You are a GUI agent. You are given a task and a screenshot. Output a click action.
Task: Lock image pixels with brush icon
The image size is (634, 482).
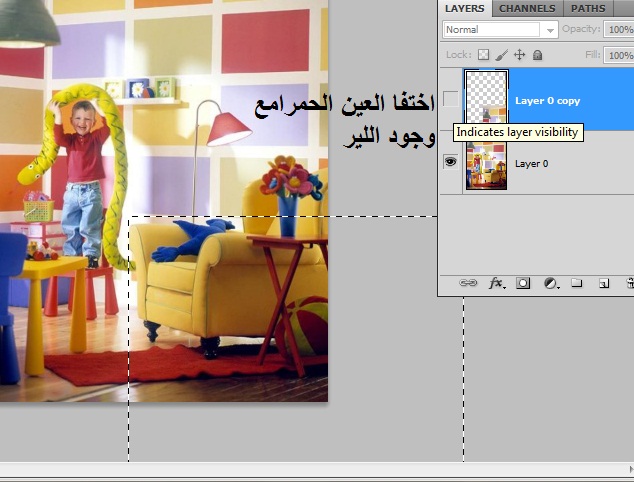point(502,56)
